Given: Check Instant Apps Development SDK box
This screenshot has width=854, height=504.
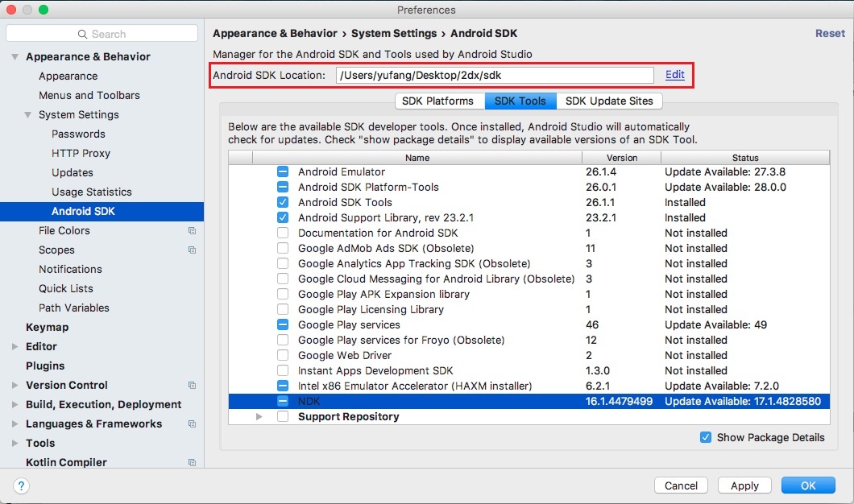Looking at the screenshot, I should [283, 370].
